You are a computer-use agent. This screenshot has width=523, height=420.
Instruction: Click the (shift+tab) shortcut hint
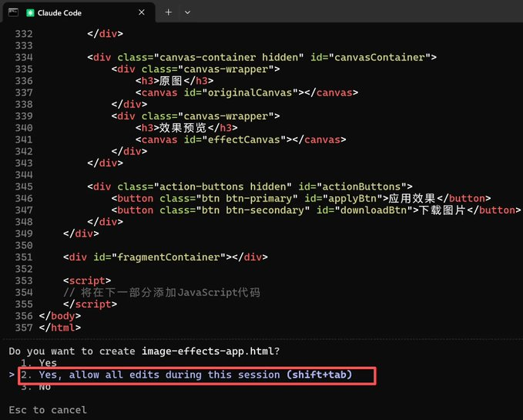click(319, 375)
